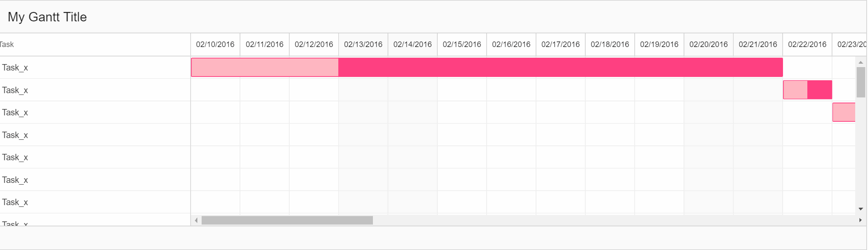Select the seventh Task_x row label

[15, 202]
